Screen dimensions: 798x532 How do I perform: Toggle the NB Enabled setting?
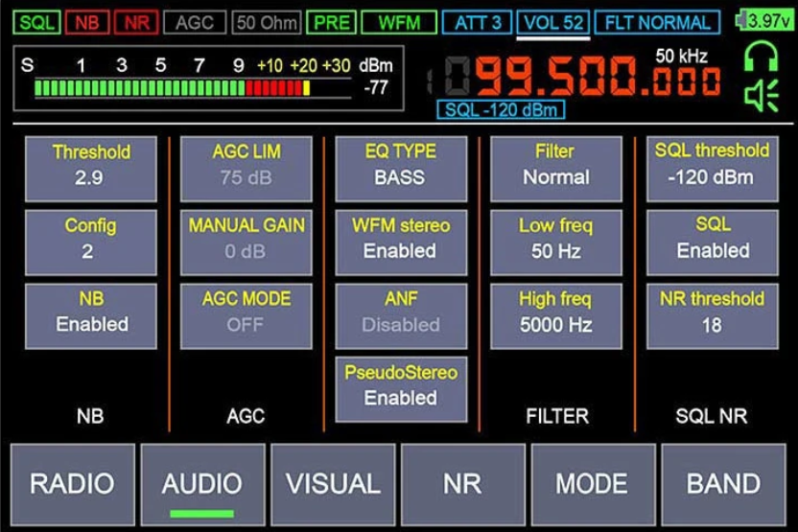click(x=91, y=315)
